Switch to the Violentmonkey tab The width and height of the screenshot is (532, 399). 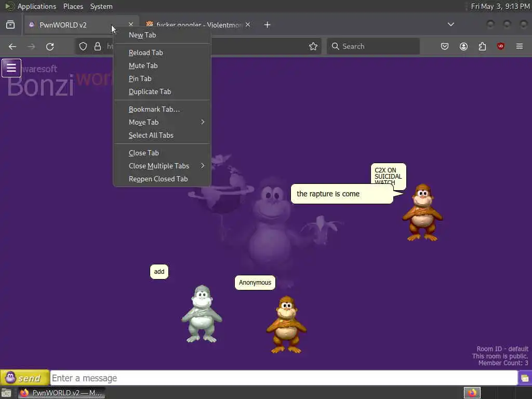(198, 25)
